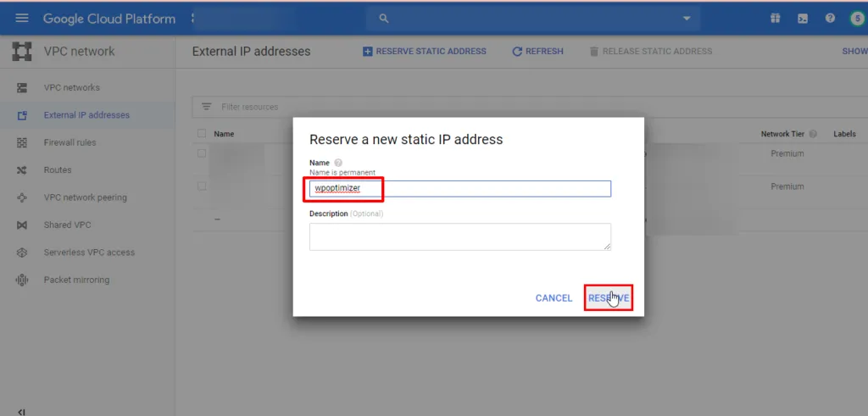Open the help question mark icon

830,18
